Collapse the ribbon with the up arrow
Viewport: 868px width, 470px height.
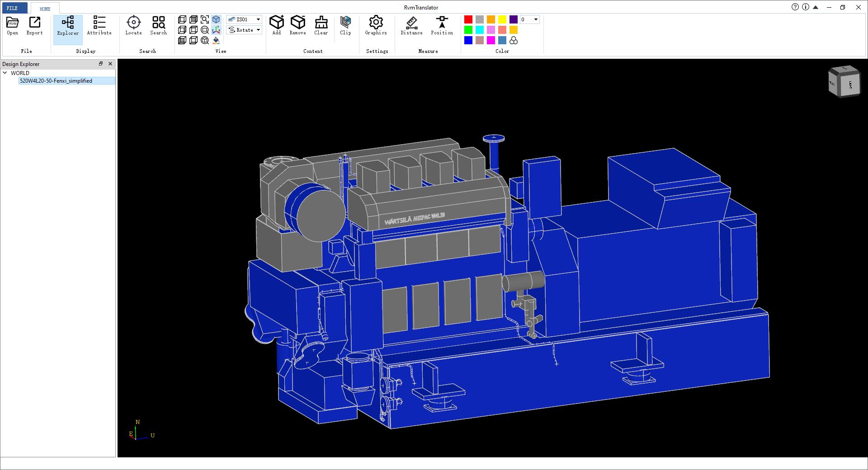(816, 7)
